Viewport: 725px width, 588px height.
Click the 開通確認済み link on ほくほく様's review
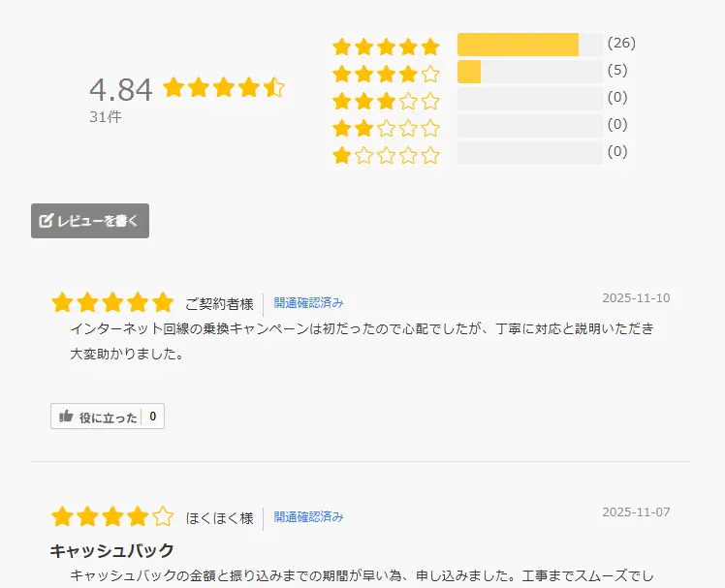tap(308, 517)
